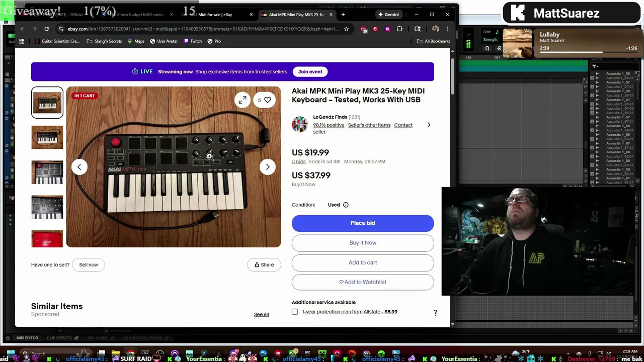Open File Explorer from the taskbar
Viewport: 644px width, 362px height.
[x=116, y=354]
